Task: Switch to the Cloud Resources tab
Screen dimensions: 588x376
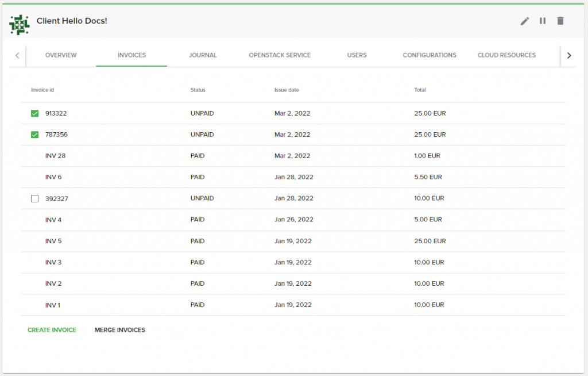Action: pyautogui.click(x=506, y=55)
